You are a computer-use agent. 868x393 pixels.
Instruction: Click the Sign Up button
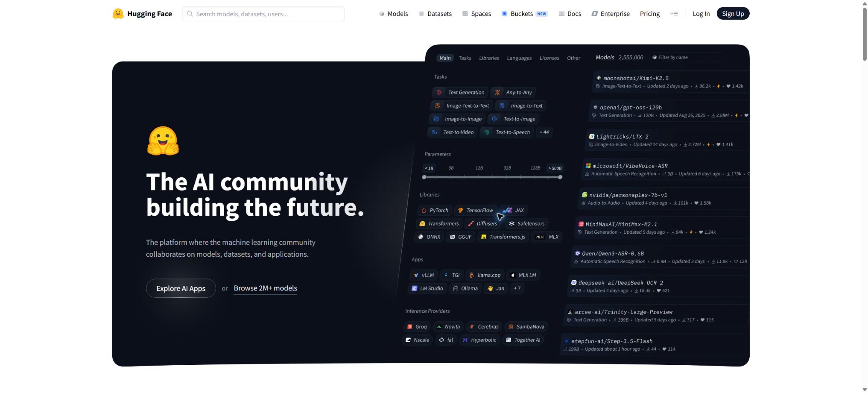pyautogui.click(x=733, y=14)
